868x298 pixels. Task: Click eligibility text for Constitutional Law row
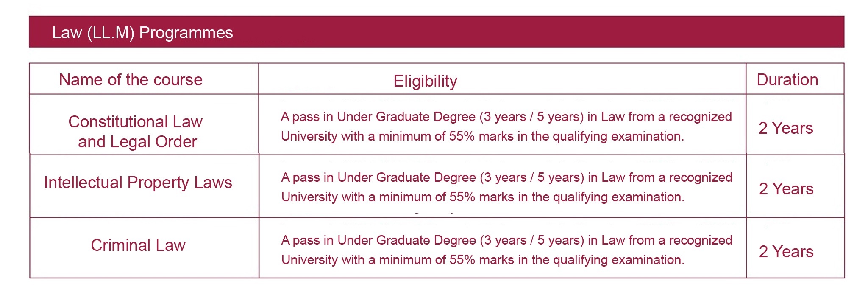tap(506, 127)
